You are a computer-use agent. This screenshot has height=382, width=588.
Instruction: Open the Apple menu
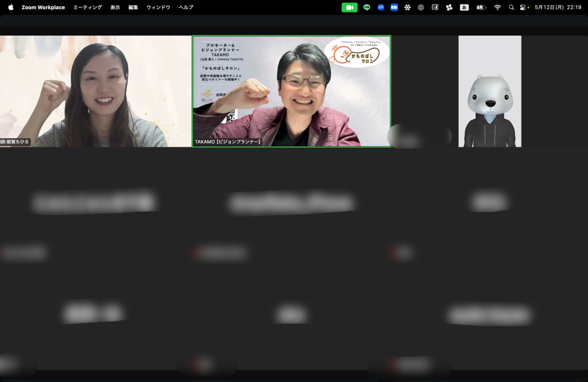click(10, 7)
